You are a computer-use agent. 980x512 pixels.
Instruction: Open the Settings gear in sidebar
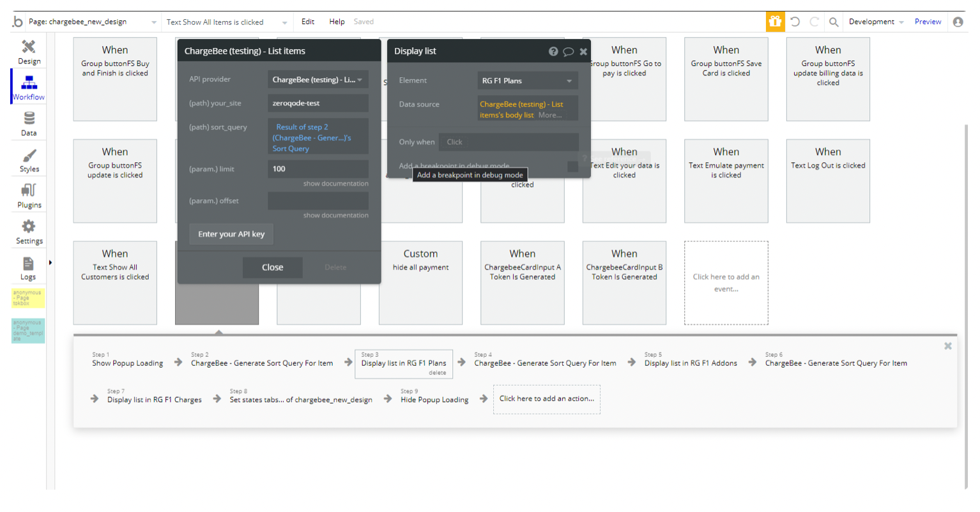pos(29,232)
